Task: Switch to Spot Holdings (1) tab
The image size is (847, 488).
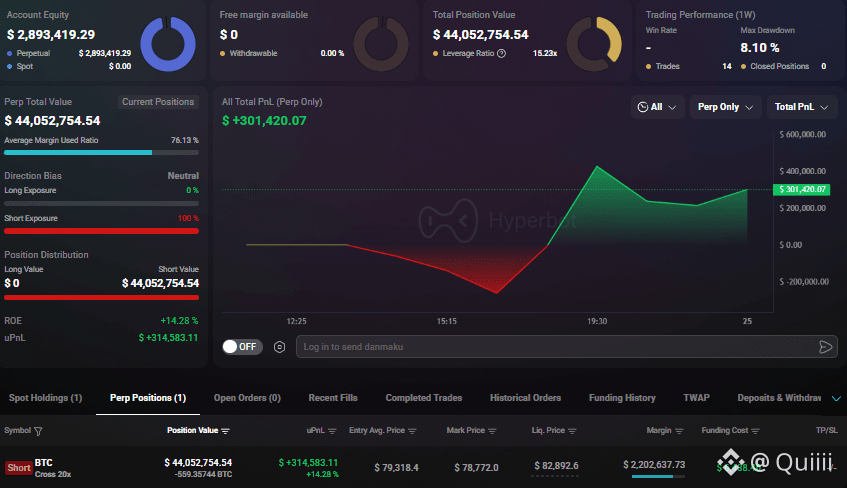Action: [45, 398]
